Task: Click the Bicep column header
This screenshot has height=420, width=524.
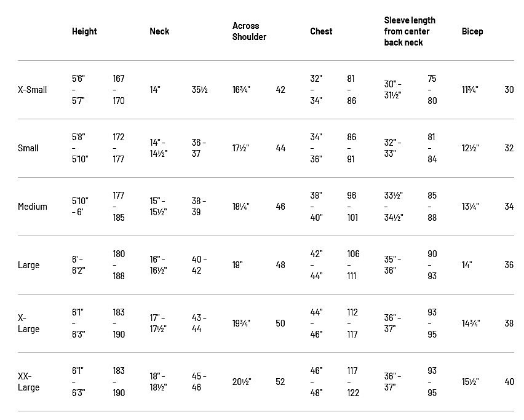Action: tap(472, 31)
